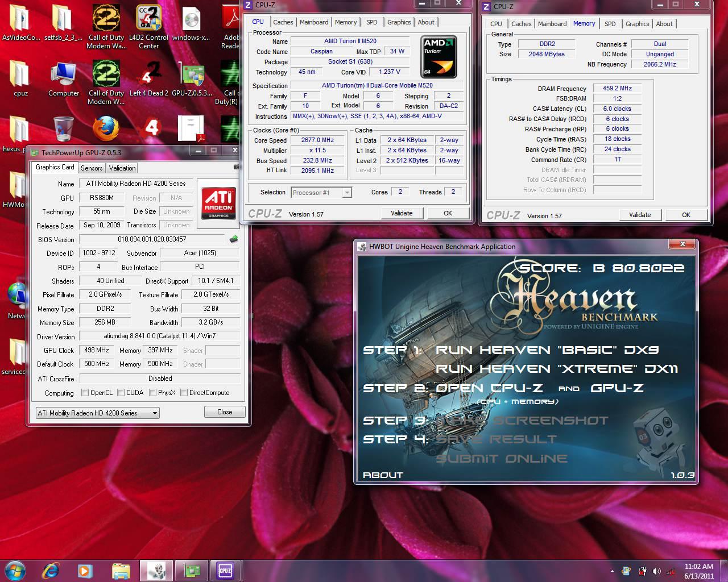Click OK in the right CPU-Z memory window

(686, 215)
